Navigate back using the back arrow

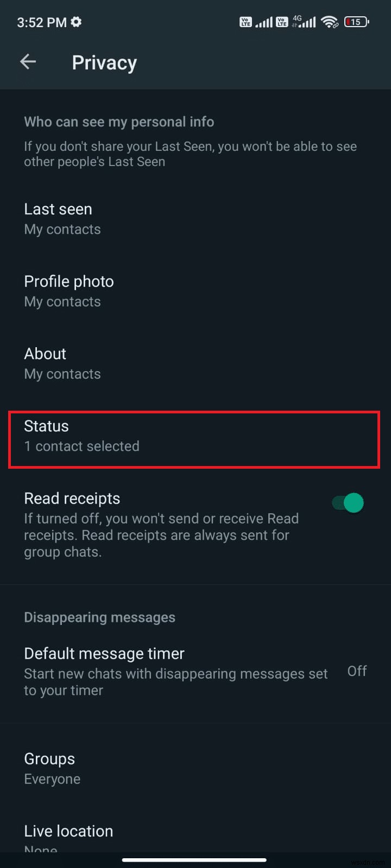coord(28,61)
